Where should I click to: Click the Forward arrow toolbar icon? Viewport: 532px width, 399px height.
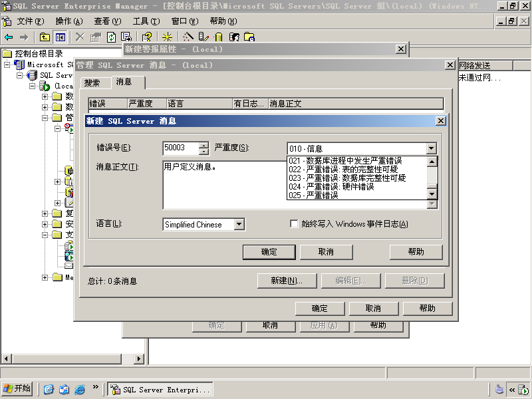coord(24,37)
